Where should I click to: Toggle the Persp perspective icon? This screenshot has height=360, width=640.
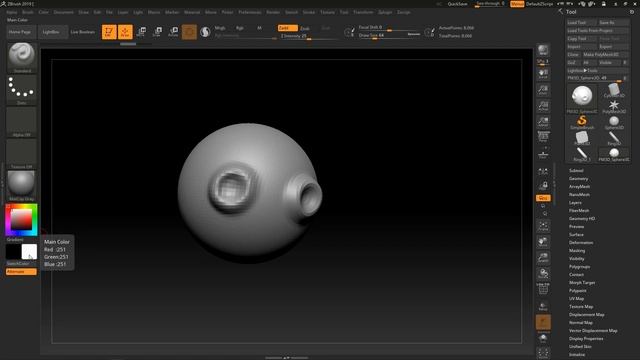(543, 137)
